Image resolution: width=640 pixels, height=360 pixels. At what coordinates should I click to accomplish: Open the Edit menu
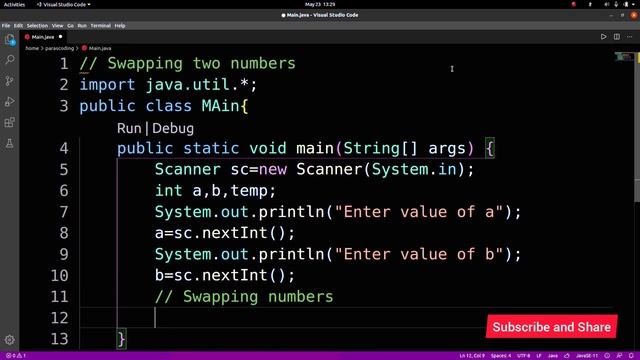(x=18, y=26)
